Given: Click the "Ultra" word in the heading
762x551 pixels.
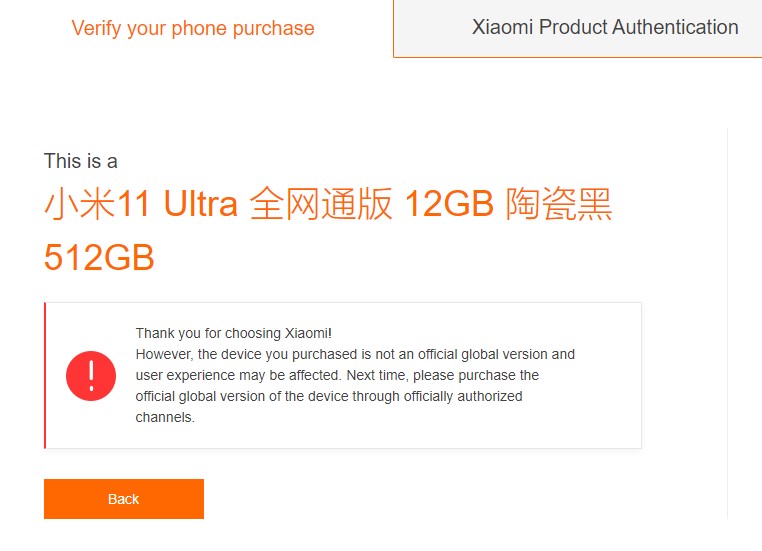Looking at the screenshot, I should pyautogui.click(x=201, y=203).
